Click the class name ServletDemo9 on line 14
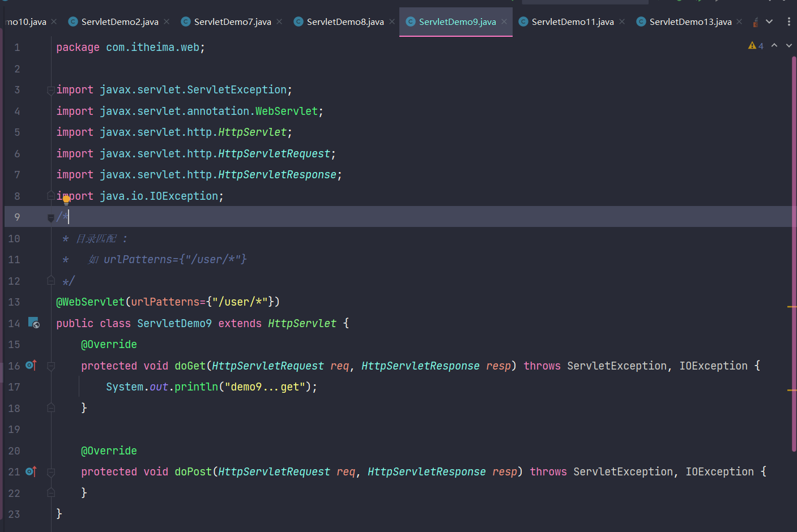This screenshot has width=797, height=532. (x=174, y=324)
